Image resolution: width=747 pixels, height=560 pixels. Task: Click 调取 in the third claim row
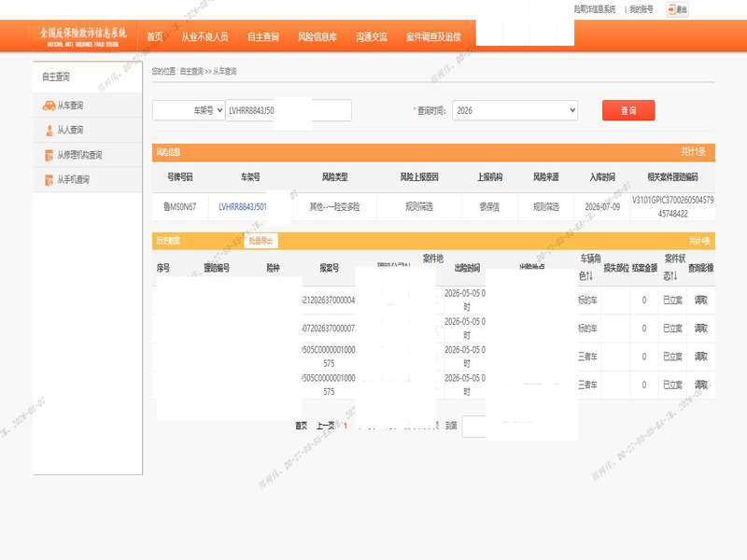(x=701, y=357)
